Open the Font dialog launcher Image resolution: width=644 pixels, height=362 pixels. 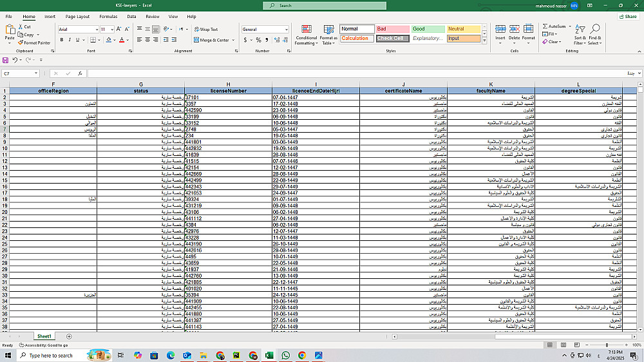coord(130,51)
